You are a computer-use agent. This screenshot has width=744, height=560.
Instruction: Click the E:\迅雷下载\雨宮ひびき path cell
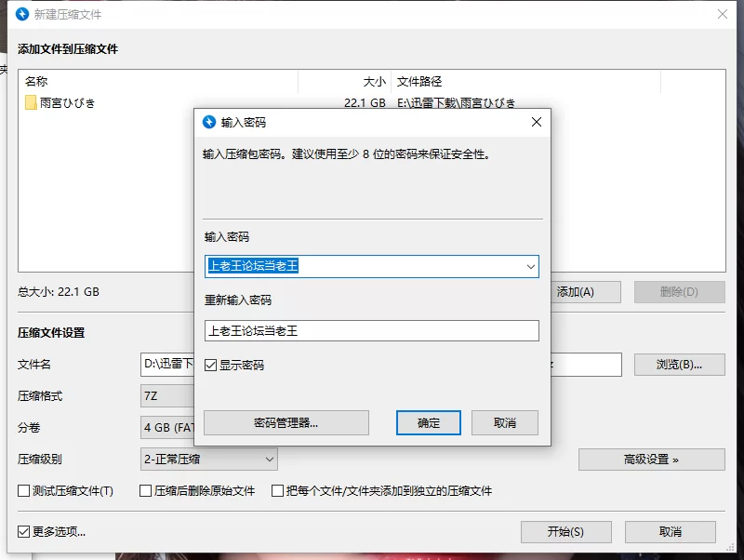(x=457, y=103)
